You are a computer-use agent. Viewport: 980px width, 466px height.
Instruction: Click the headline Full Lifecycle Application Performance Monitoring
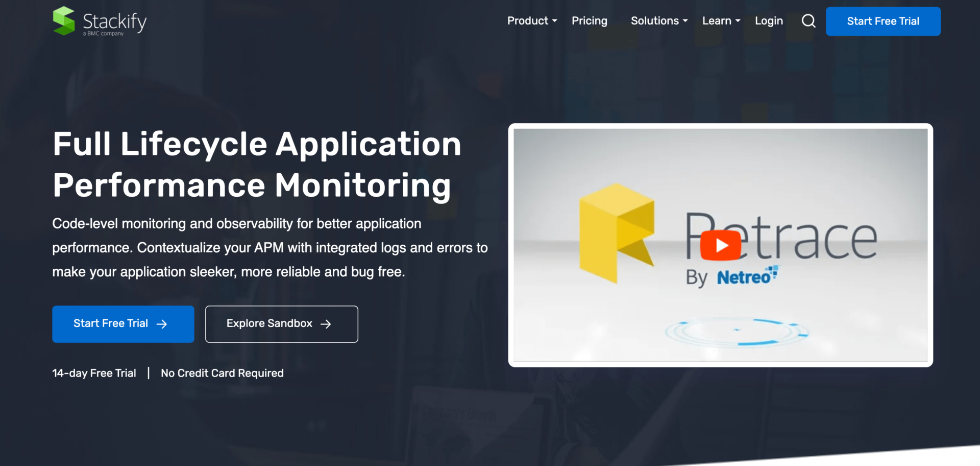[257, 164]
